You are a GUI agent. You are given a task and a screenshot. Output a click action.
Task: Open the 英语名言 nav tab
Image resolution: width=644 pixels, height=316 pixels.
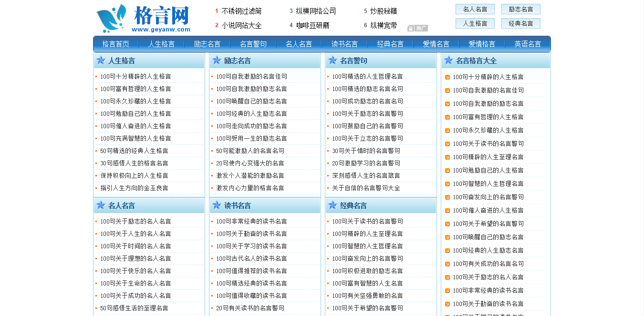pyautogui.click(x=528, y=44)
